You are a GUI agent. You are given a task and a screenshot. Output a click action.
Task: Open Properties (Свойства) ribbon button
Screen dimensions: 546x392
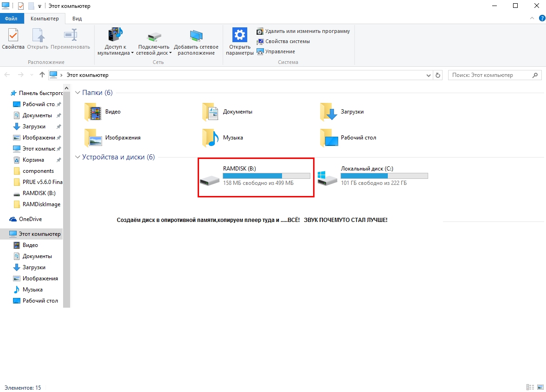pos(13,39)
